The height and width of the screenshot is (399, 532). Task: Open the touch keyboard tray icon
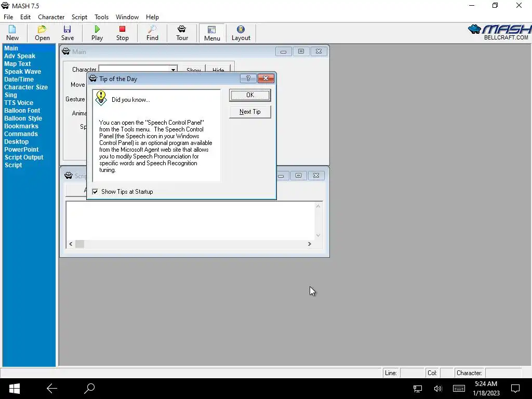click(459, 389)
